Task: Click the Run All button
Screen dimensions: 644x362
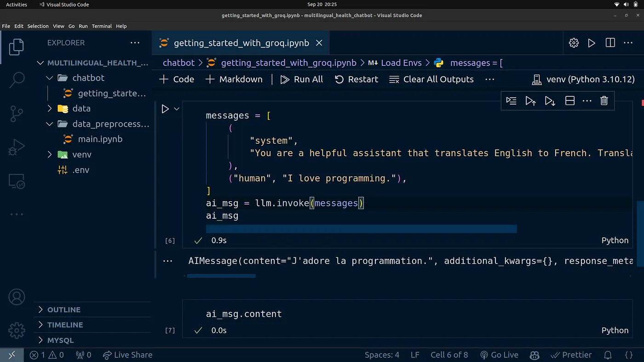Action: click(302, 79)
